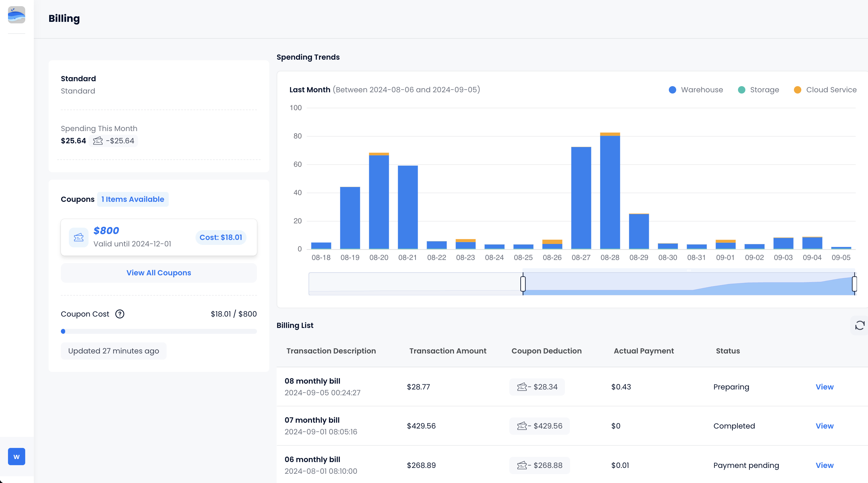The image size is (868, 483).
Task: Click the 08-29 bar in chart
Action: point(639,231)
